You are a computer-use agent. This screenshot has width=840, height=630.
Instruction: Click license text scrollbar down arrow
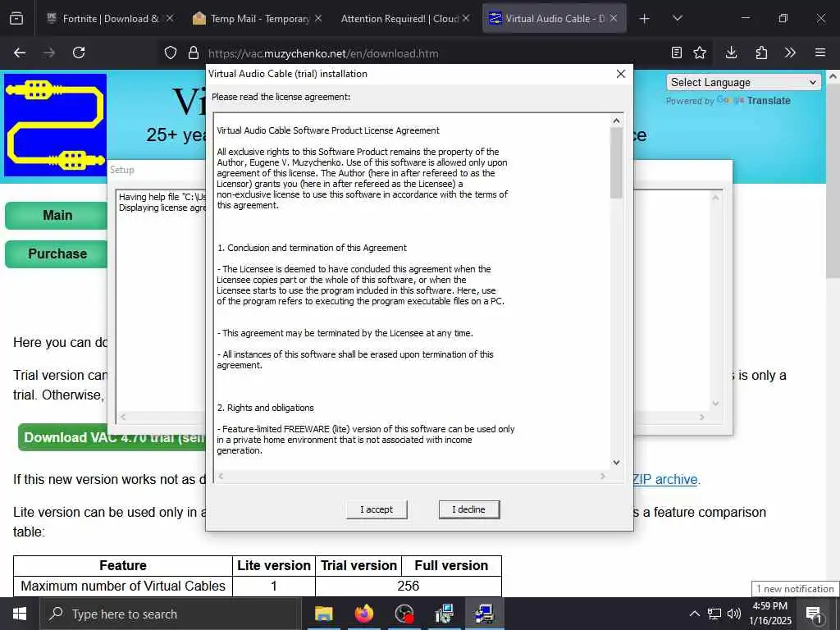click(x=616, y=463)
